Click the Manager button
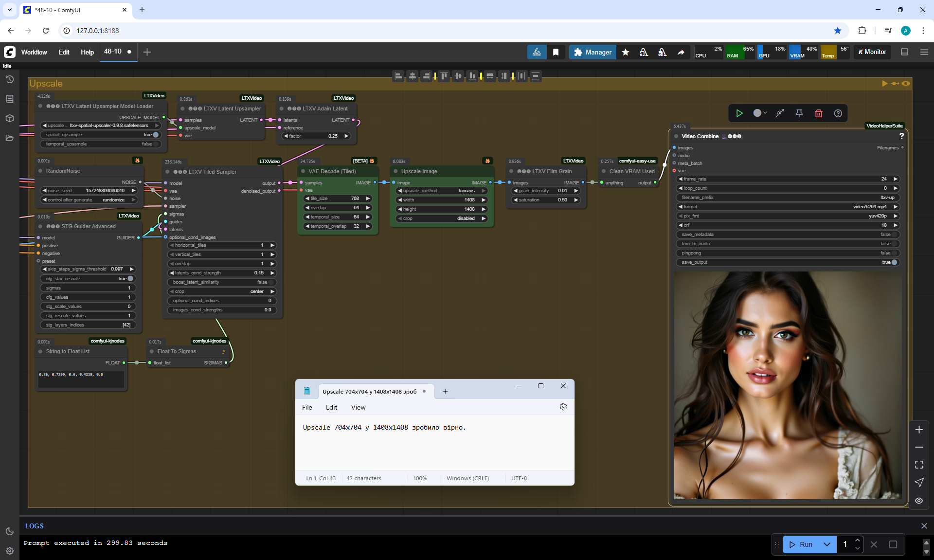934x560 pixels. pyautogui.click(x=593, y=52)
